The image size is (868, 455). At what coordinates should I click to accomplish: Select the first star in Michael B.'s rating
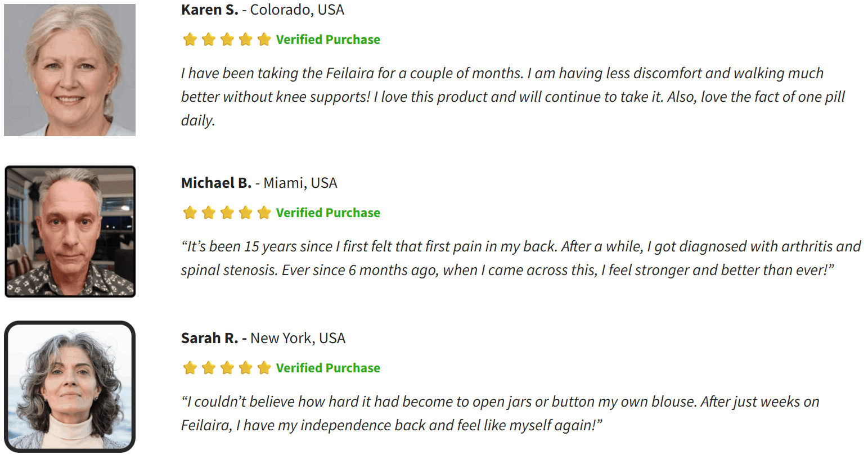190,213
